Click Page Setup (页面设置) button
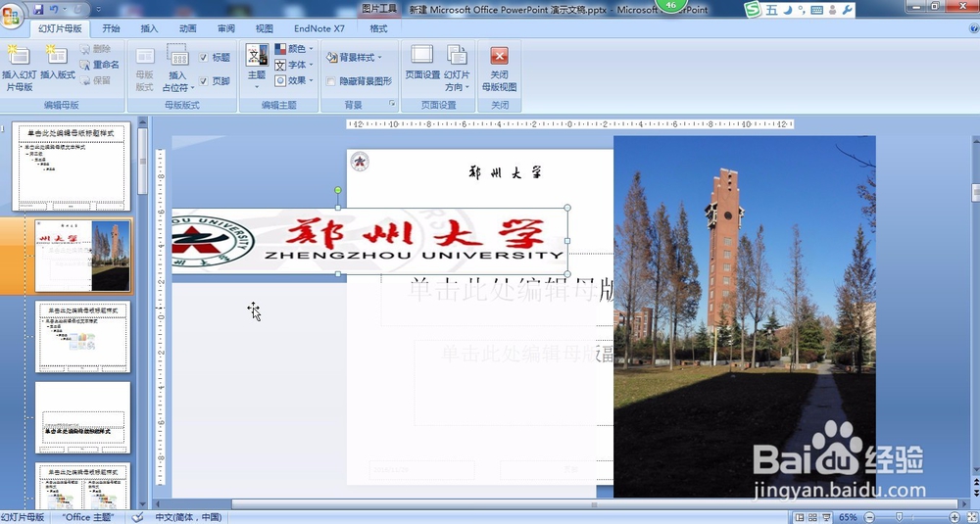The height and width of the screenshot is (524, 980). click(422, 63)
